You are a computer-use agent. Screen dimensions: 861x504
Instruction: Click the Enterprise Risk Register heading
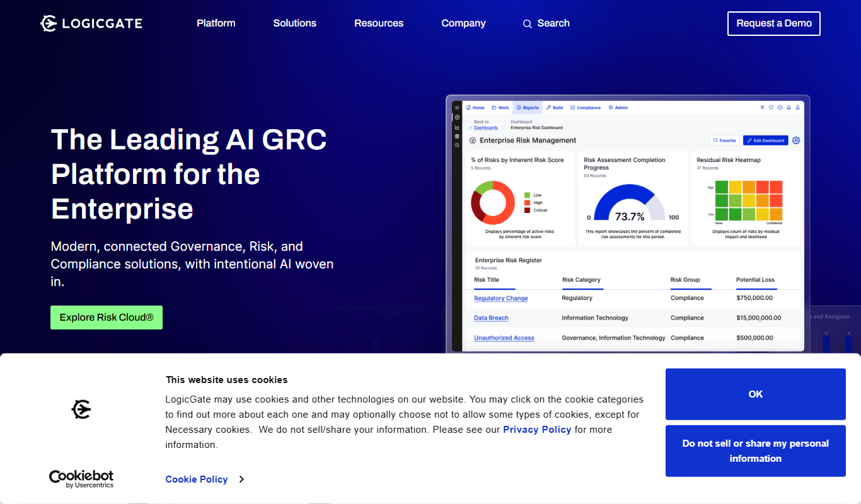pos(508,260)
